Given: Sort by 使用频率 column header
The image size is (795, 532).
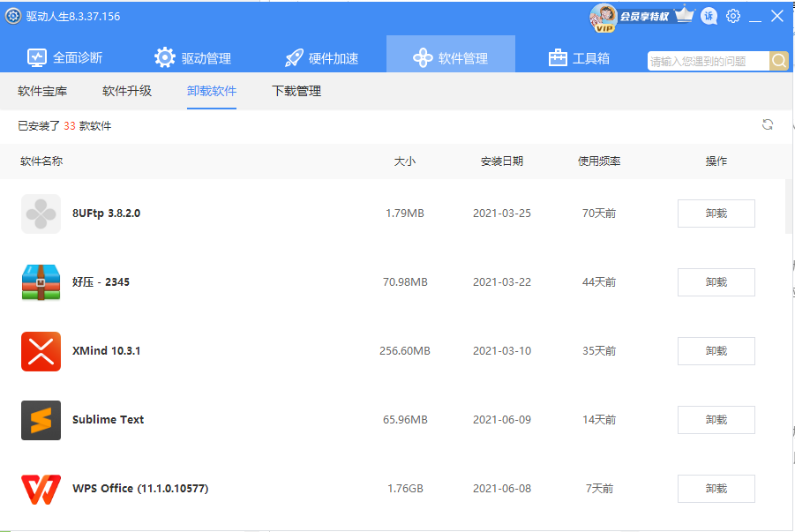Looking at the screenshot, I should coord(599,161).
